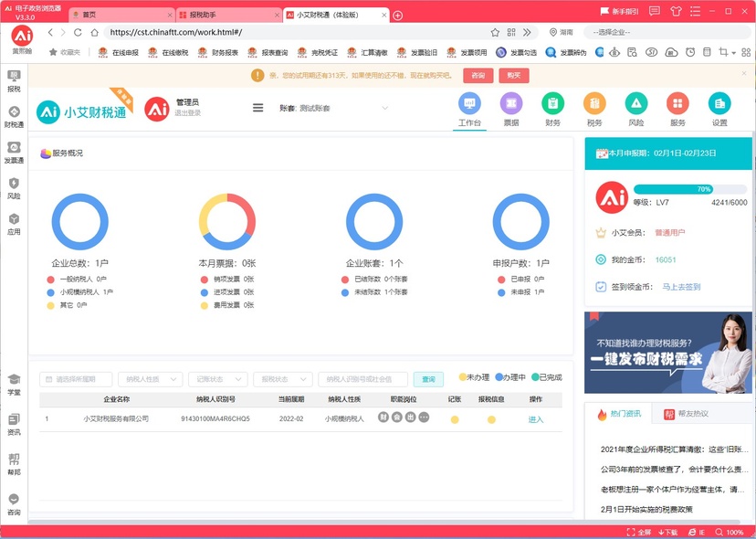Expand the 记账状态 dropdown filter

(x=219, y=379)
